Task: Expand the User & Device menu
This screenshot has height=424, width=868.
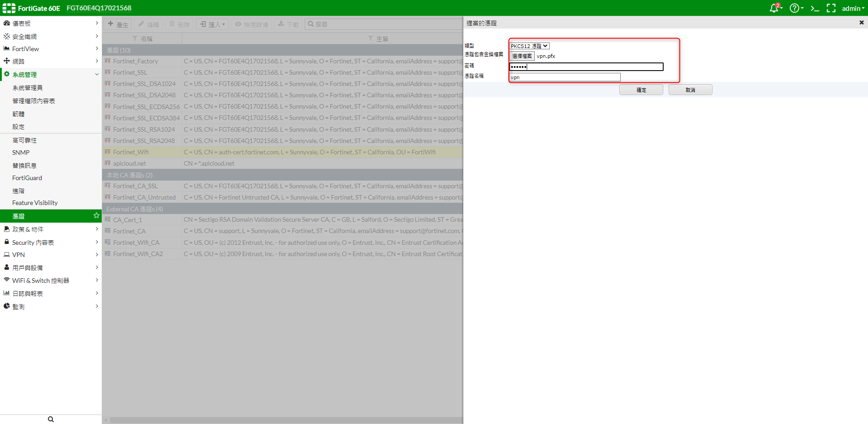Action: 51,268
